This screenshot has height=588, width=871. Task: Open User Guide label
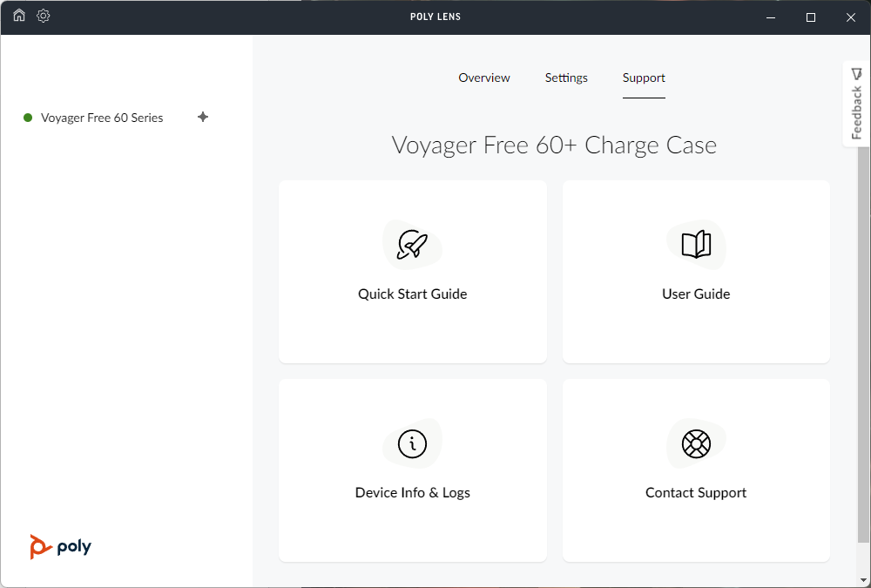pyautogui.click(x=696, y=294)
